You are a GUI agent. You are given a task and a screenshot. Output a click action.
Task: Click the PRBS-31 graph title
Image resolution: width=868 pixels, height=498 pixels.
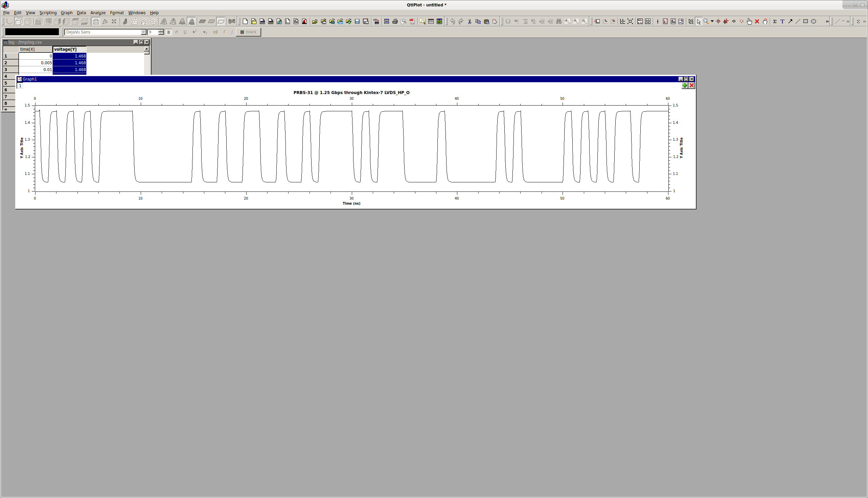(351, 93)
